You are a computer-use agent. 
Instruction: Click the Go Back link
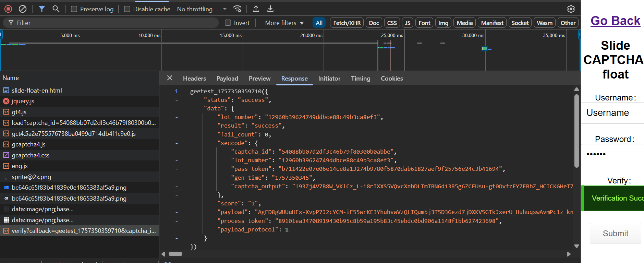[x=615, y=21]
